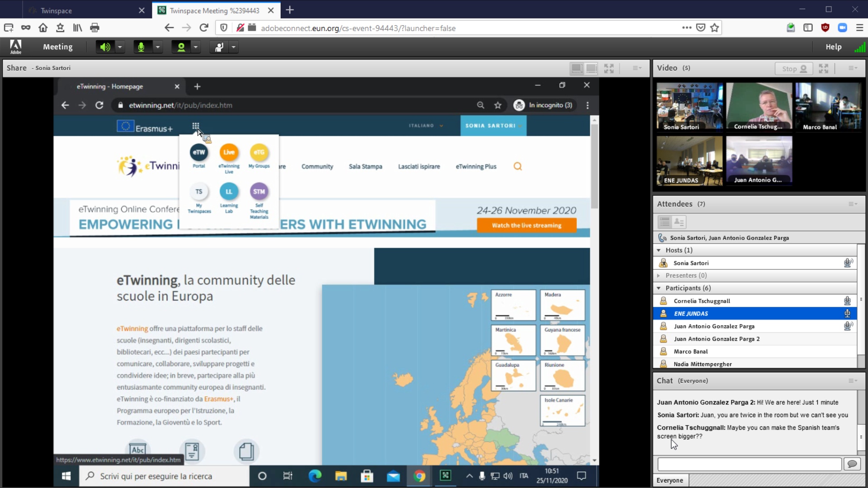
Task: Select Cornelia Tschuggnall video thumbnail
Action: (x=759, y=107)
